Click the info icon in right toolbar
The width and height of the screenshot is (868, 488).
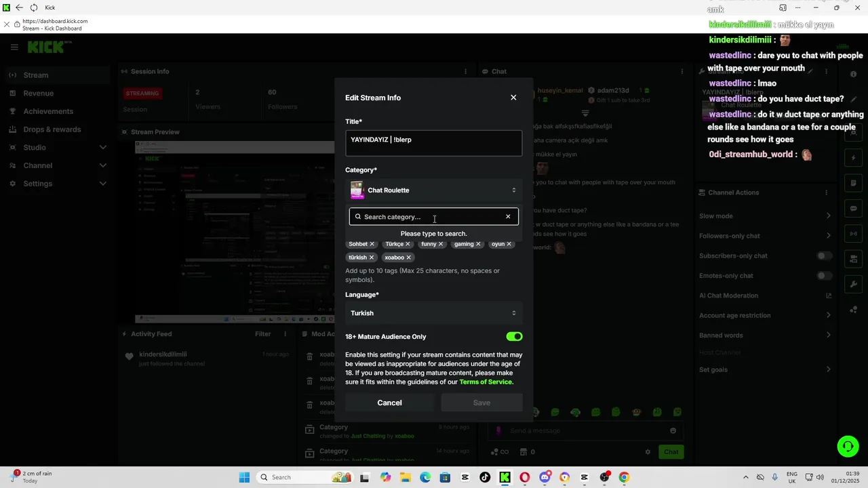[x=854, y=74]
